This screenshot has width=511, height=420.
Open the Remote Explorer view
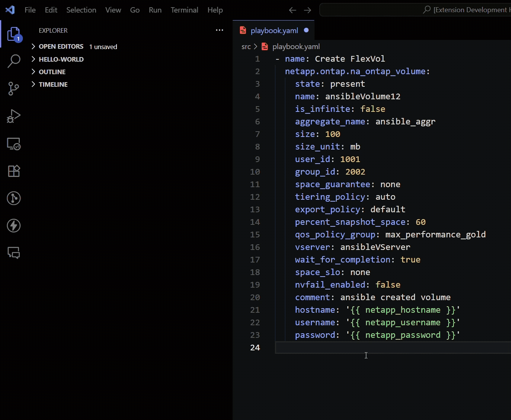click(14, 144)
